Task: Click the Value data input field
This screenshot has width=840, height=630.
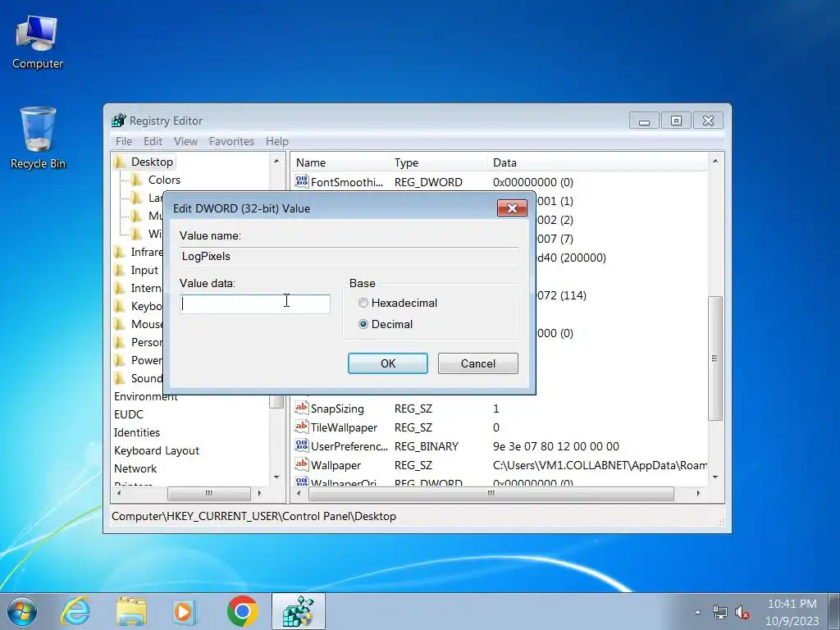Action: (x=255, y=304)
